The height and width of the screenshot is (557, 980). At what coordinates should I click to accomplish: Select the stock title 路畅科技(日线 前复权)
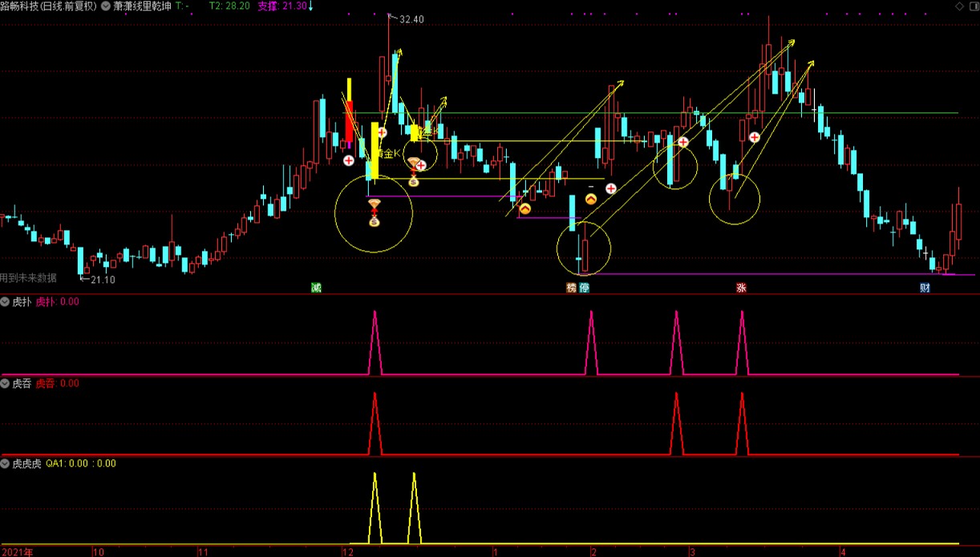[x=48, y=6]
